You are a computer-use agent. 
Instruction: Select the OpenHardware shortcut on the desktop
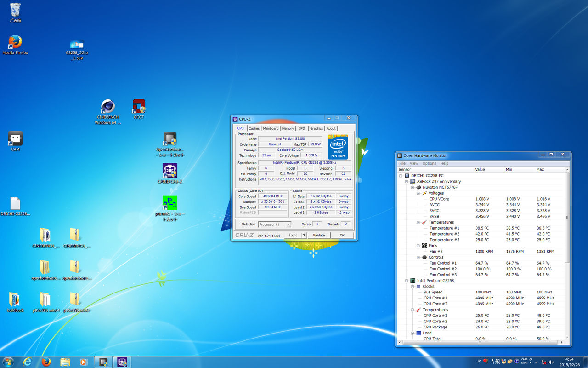coord(170,145)
